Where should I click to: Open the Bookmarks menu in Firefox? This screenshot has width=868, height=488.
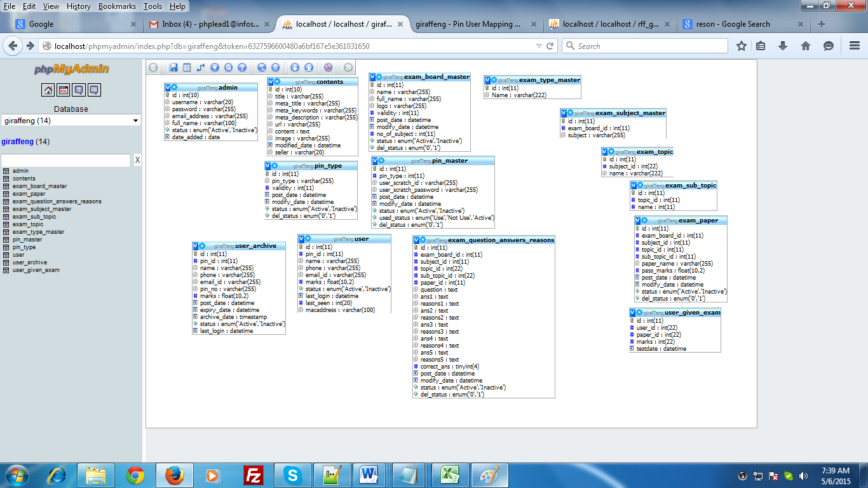point(117,6)
